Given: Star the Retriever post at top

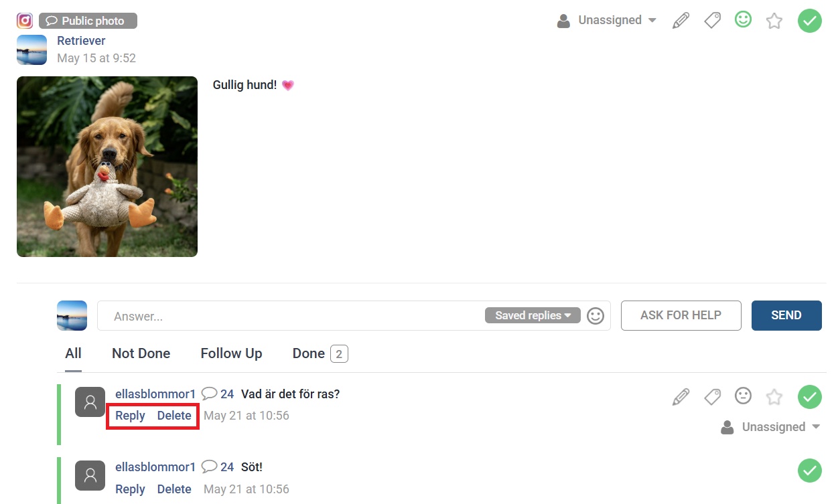Looking at the screenshot, I should (774, 21).
